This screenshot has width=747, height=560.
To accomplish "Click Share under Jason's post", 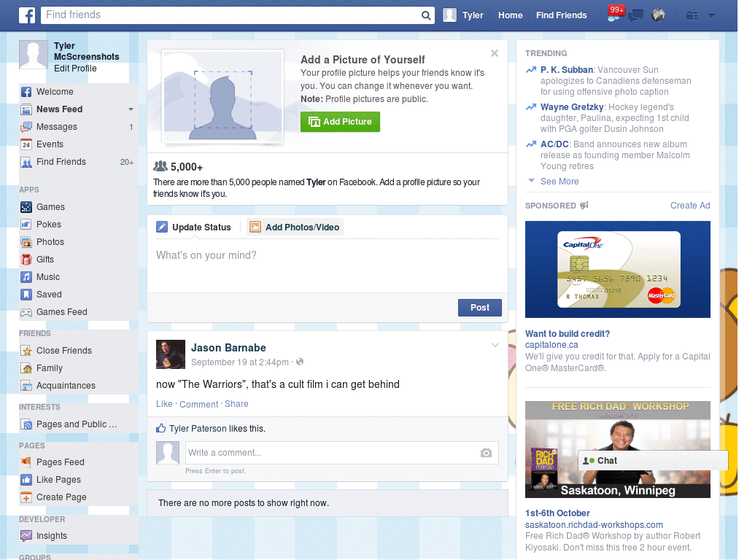I will [x=236, y=404].
